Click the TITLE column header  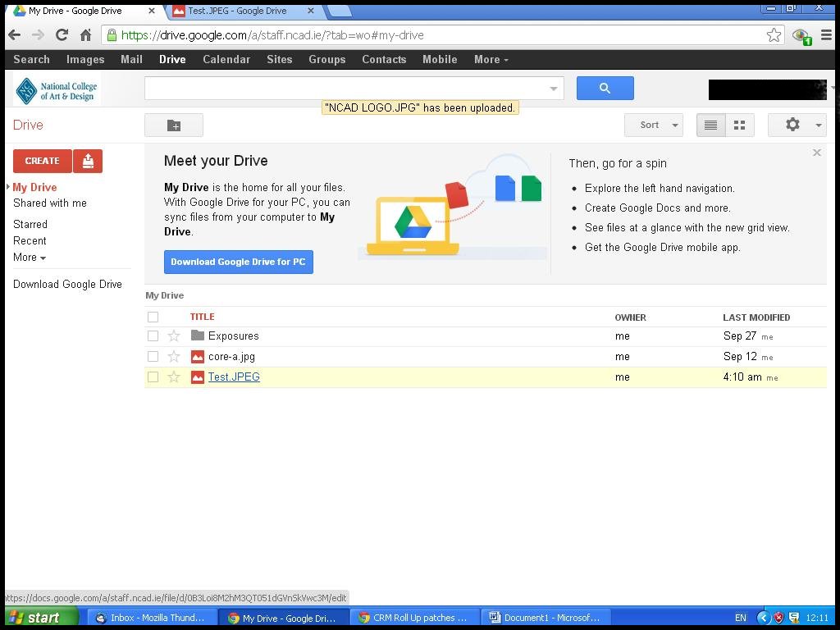tap(203, 317)
